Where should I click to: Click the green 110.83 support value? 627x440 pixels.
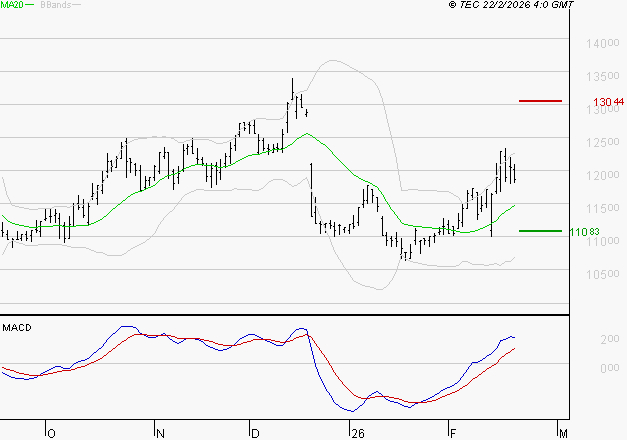584,232
